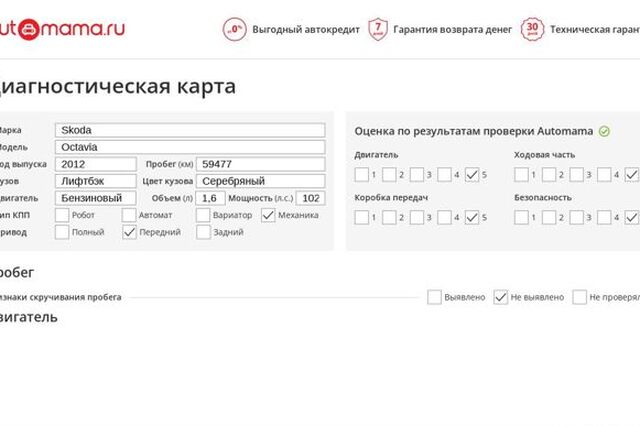The image size is (640, 426).
Task: Check the Не проверялось mileage checkbox
Action: [x=580, y=297]
